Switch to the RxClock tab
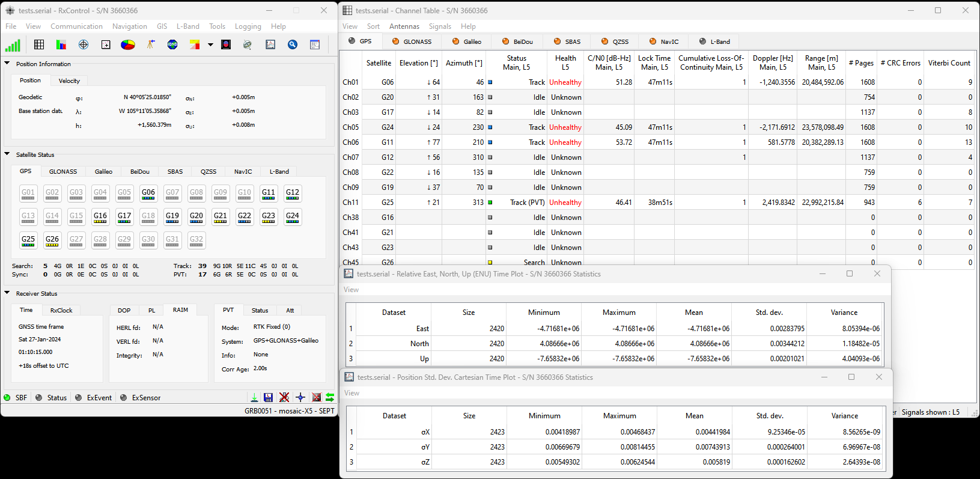980x479 pixels. tap(61, 310)
